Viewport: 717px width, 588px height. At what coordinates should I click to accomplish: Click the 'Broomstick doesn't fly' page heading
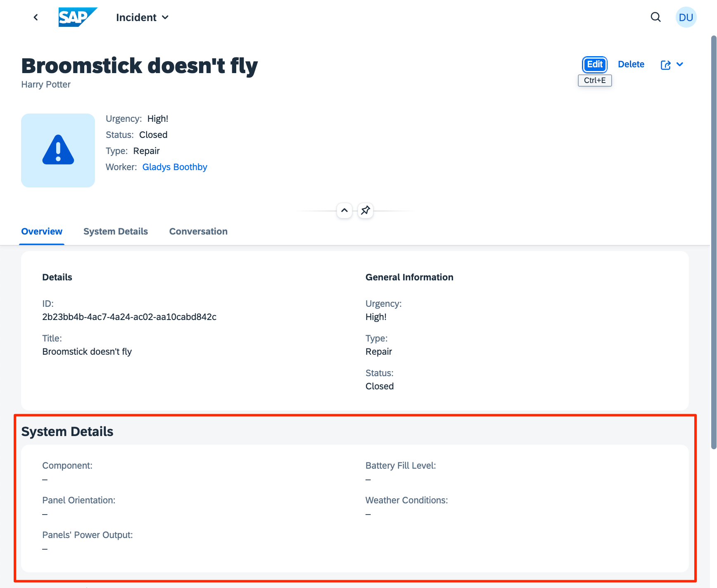139,66
